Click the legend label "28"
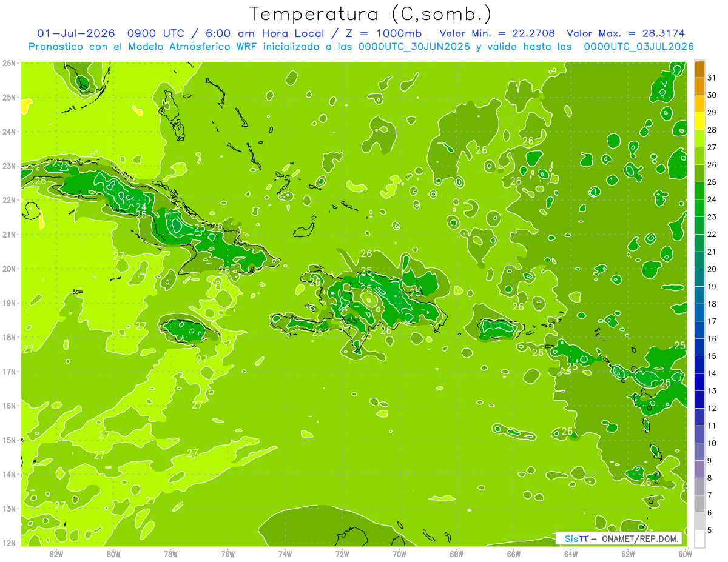 click(x=712, y=130)
